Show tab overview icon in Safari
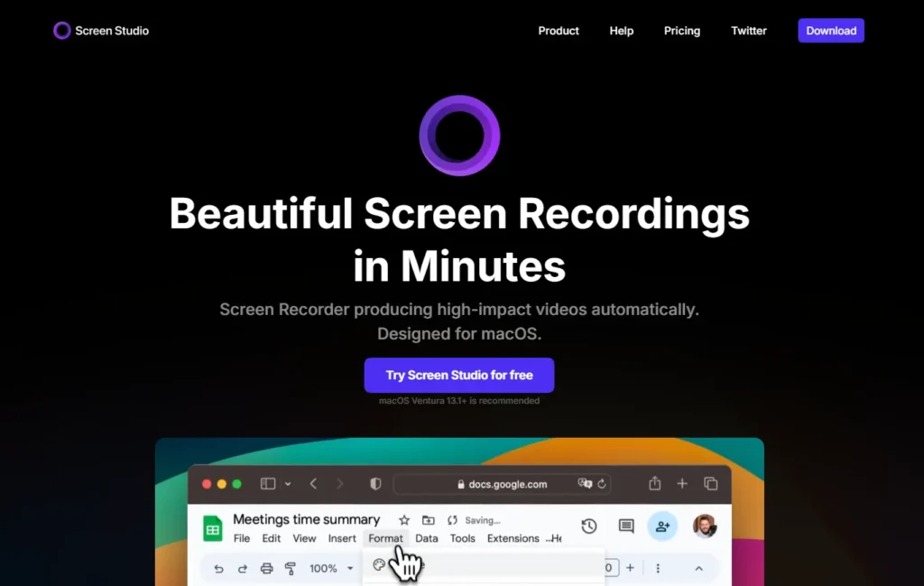The width and height of the screenshot is (924, 586). (x=711, y=484)
